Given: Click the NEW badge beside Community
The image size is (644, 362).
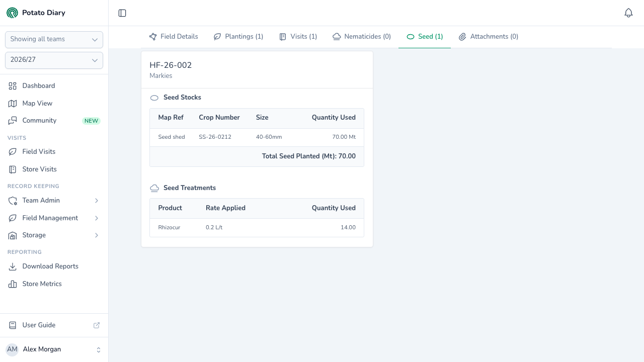Looking at the screenshot, I should (x=91, y=121).
